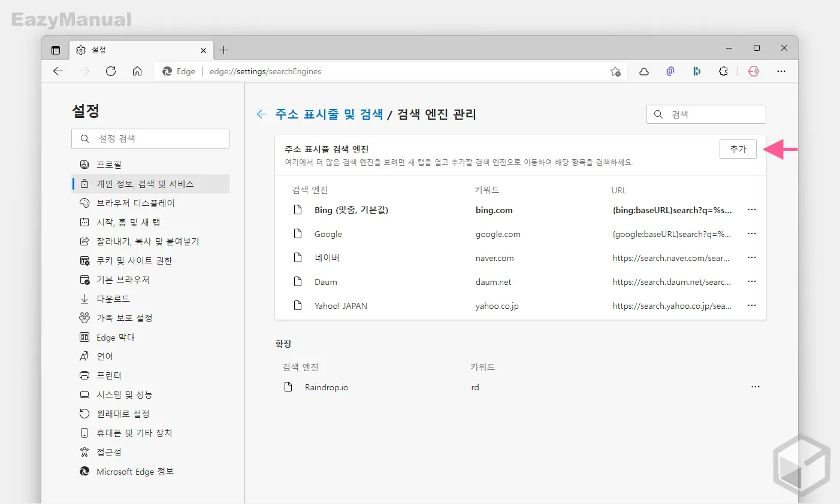Screen dimensions: 840x504
Task: Click the tab actions menu icon
Action: coord(56,50)
